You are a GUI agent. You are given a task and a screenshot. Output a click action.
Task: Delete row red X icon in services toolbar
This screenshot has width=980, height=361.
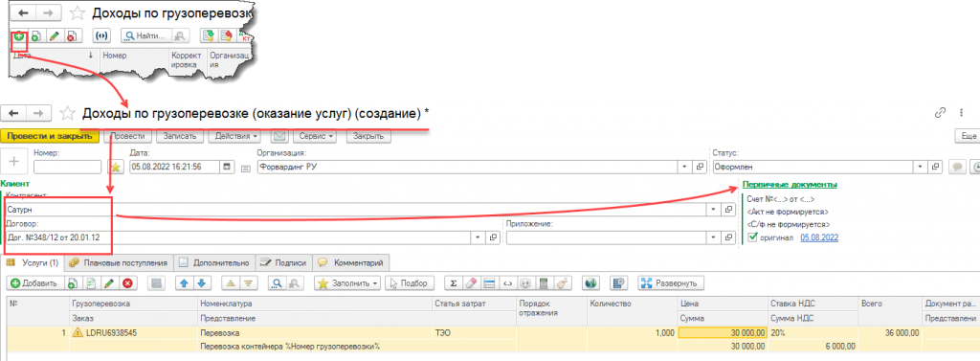(x=127, y=283)
